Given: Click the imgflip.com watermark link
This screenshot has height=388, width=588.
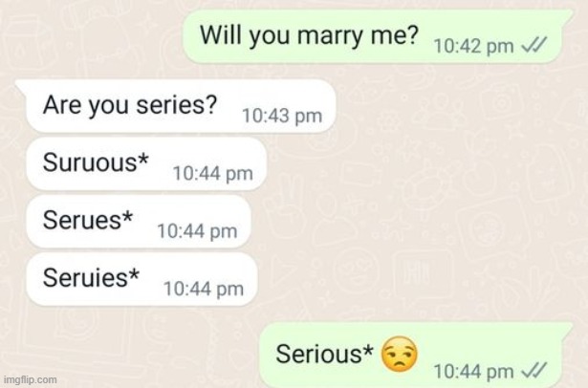Looking at the screenshot, I should click(x=30, y=379).
